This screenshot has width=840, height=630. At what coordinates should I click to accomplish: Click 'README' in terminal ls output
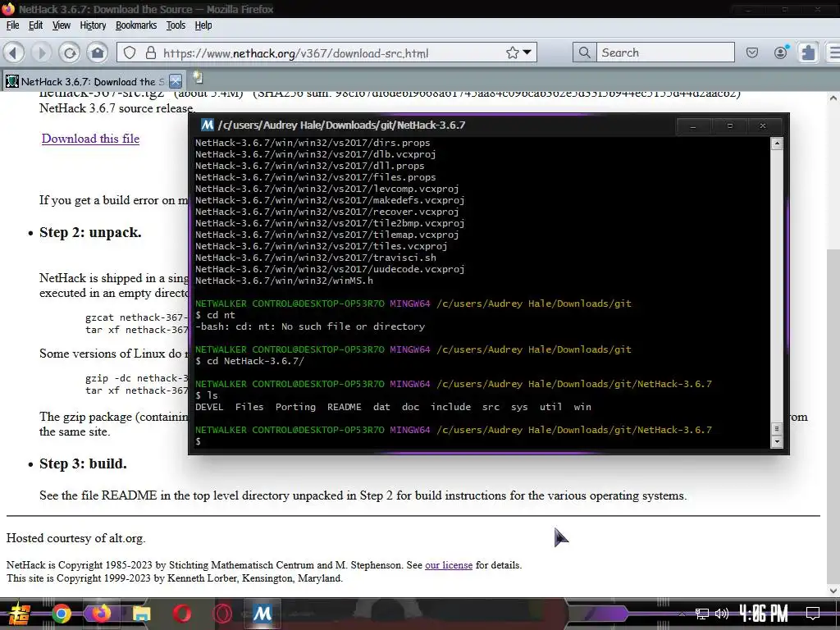(345, 407)
